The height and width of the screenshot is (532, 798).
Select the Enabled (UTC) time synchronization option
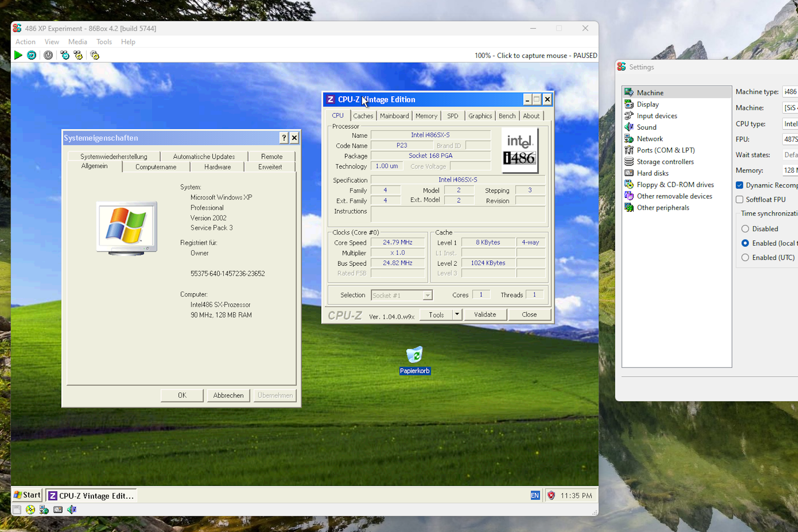(x=745, y=257)
